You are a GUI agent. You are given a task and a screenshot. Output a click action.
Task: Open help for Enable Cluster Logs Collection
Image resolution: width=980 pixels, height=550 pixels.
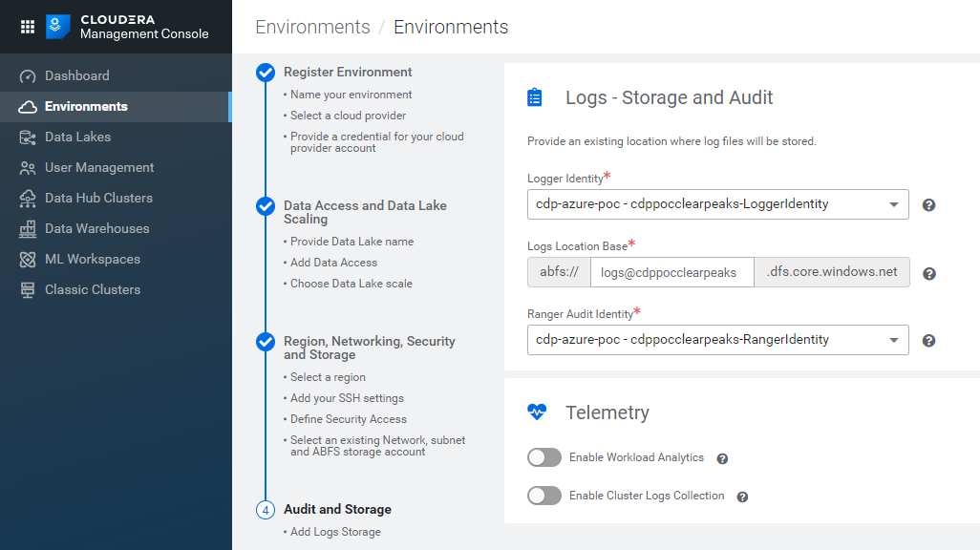(742, 497)
